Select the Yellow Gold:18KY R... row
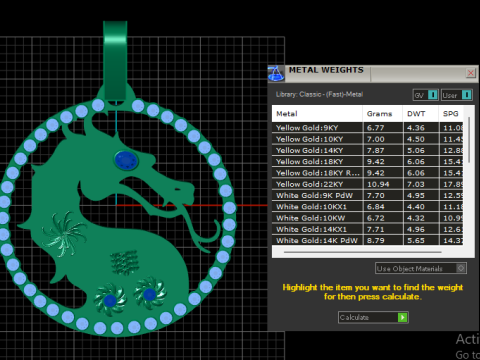 [368, 173]
